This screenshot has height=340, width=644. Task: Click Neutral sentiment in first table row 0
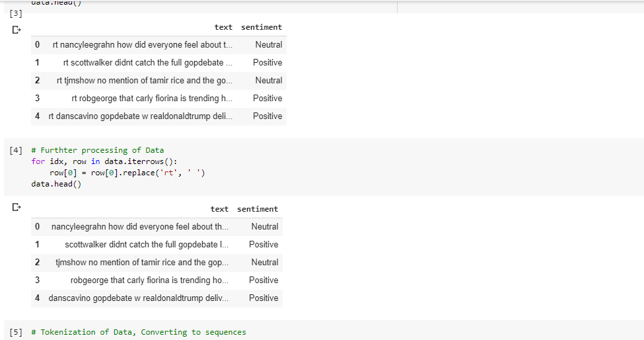pyautogui.click(x=269, y=45)
